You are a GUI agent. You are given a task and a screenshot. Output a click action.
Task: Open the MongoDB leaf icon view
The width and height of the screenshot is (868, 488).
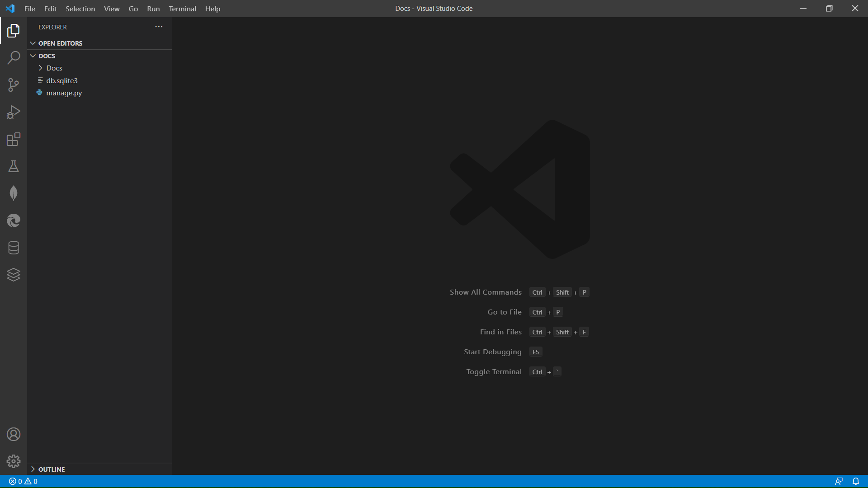point(14,193)
